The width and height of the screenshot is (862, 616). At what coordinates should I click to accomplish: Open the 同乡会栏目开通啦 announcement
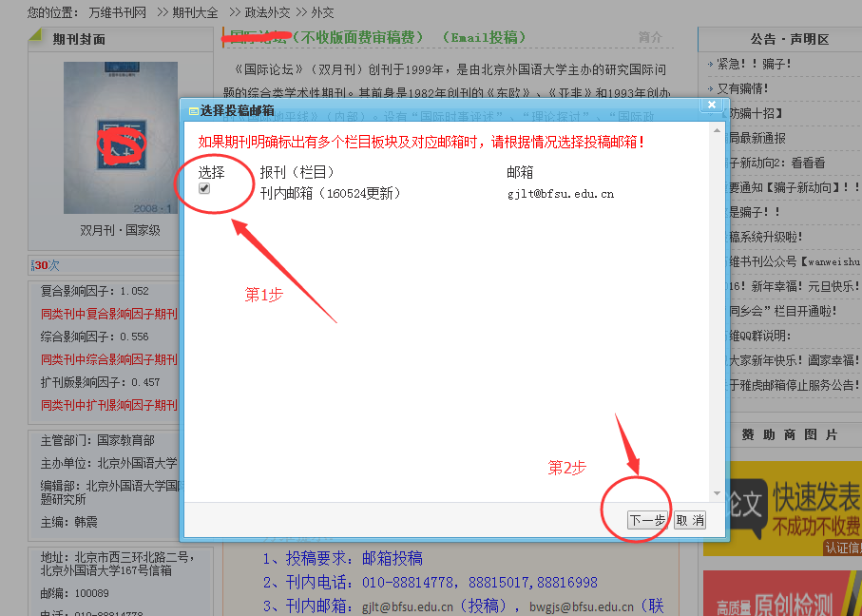783,311
